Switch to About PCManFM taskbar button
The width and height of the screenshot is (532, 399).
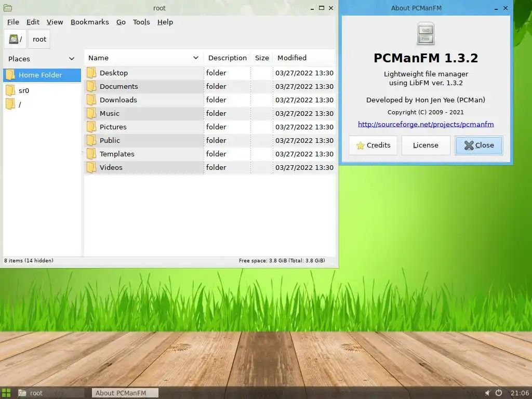point(125,393)
